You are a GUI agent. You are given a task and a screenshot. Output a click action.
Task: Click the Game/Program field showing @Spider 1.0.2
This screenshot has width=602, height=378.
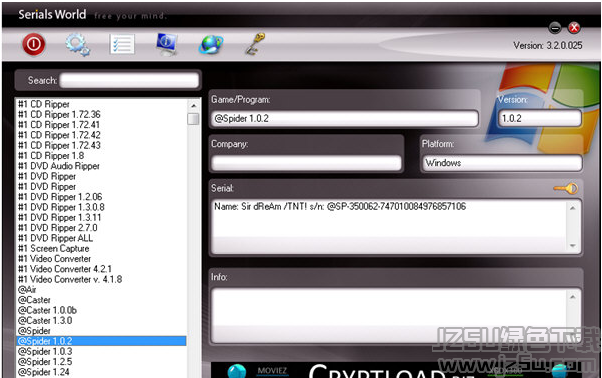344,119
